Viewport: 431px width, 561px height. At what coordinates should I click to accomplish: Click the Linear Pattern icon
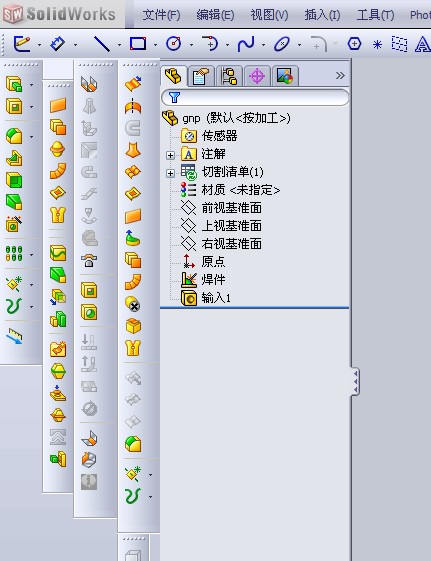(14, 254)
